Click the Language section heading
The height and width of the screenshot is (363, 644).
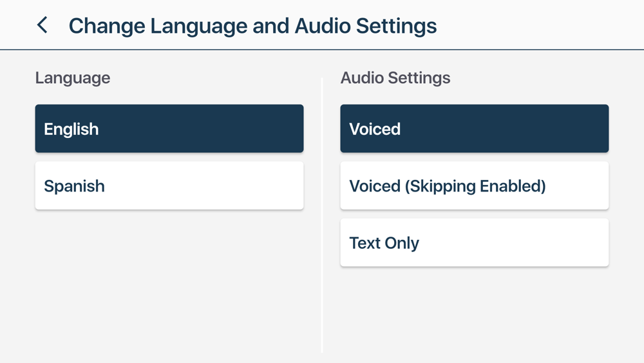[x=73, y=78]
